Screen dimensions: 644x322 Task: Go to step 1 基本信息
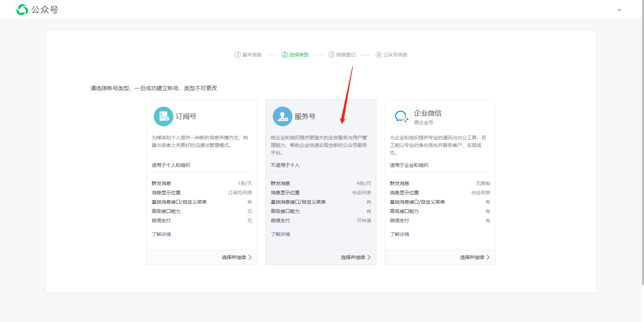click(x=248, y=55)
